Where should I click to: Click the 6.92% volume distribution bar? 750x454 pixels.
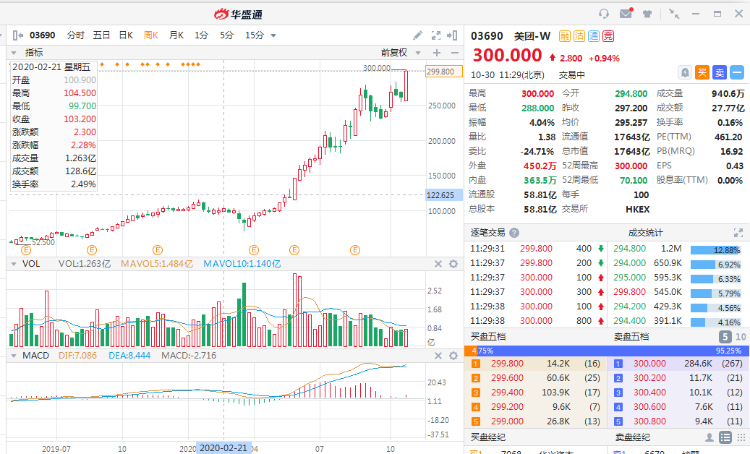click(x=716, y=265)
